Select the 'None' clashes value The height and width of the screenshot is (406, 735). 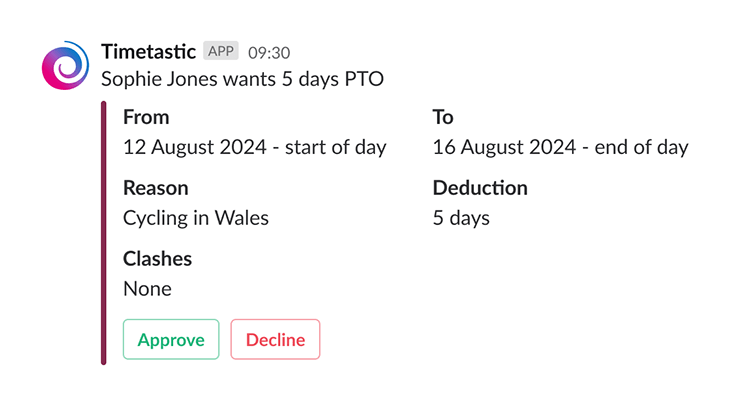[147, 289]
